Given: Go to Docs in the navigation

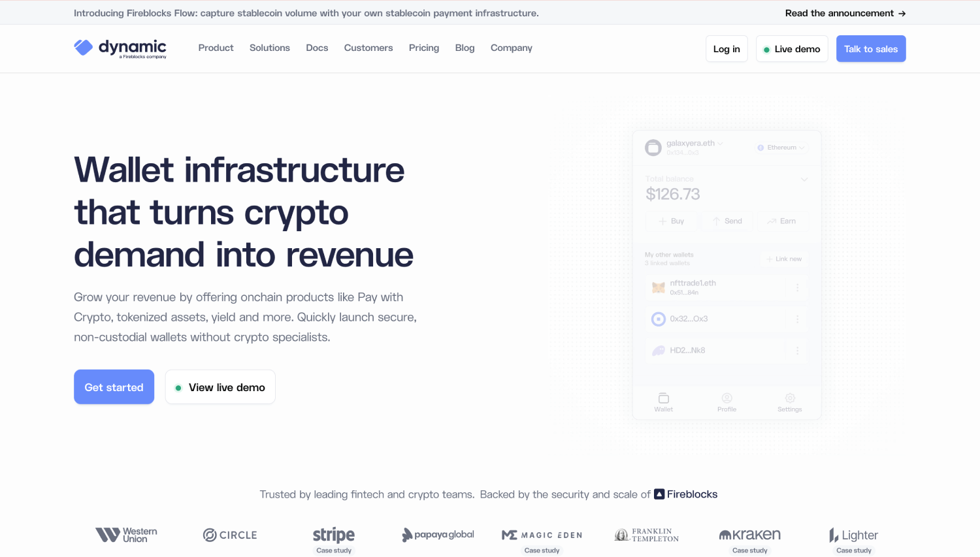Looking at the screenshot, I should (x=317, y=48).
